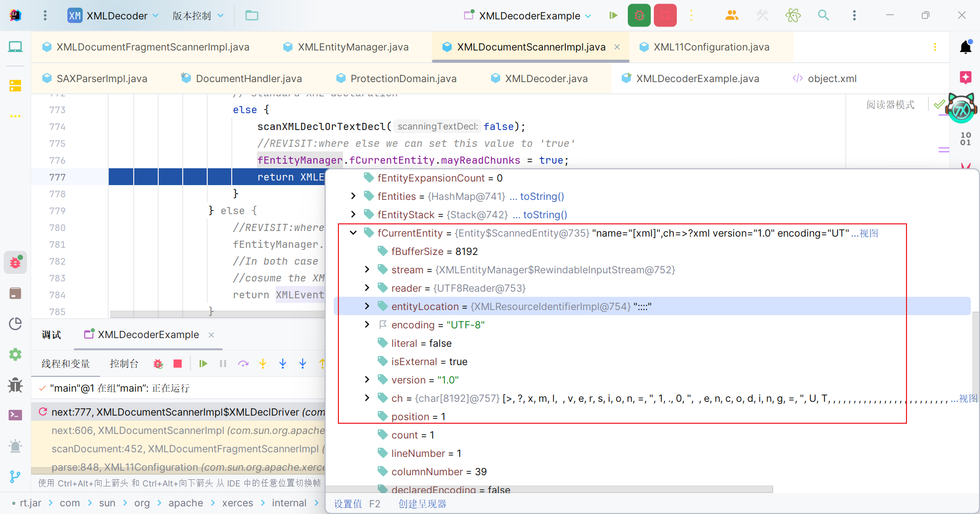Open the XMLDecoderExample run configuration dropdown

click(528, 15)
